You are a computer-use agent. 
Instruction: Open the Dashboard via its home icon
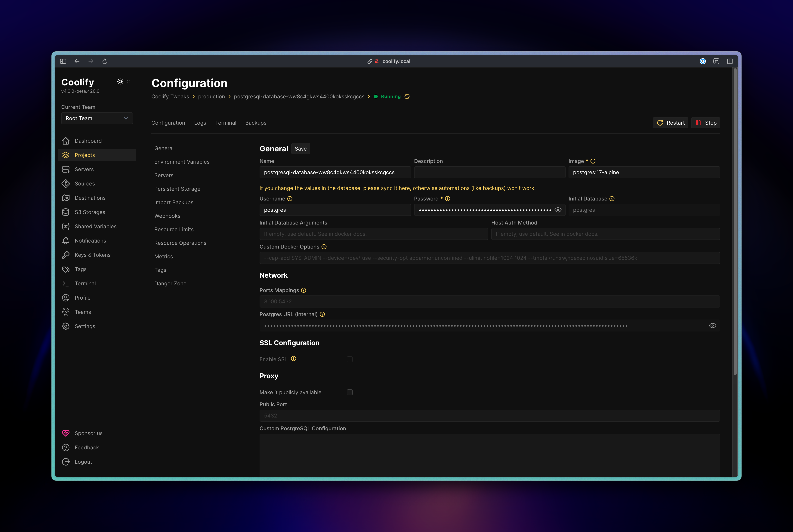(x=66, y=140)
